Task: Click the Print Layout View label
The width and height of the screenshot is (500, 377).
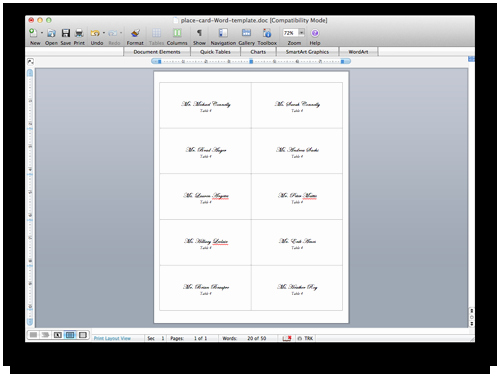Action: click(x=112, y=338)
